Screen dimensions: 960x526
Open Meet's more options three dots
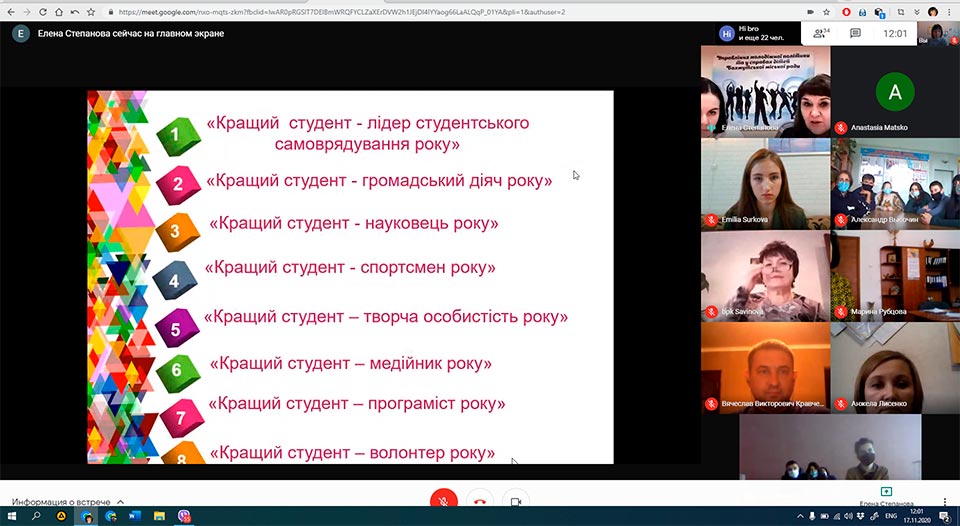point(945,501)
